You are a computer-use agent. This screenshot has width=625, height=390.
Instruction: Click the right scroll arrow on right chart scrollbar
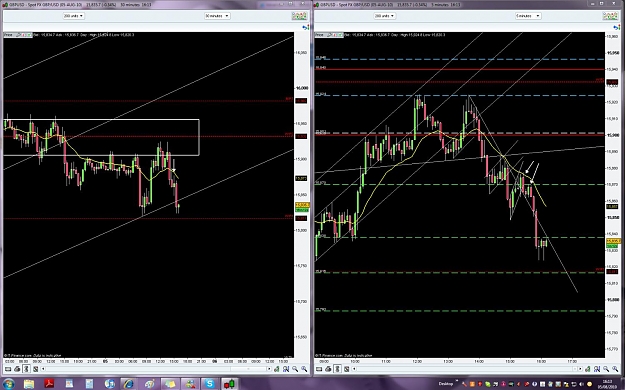tap(580, 369)
